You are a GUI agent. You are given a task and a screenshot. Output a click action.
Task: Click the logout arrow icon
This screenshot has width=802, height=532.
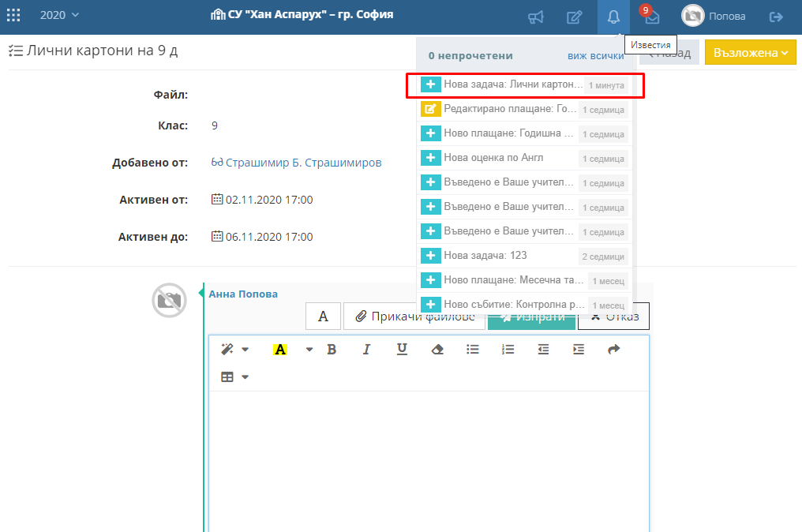[x=776, y=17]
